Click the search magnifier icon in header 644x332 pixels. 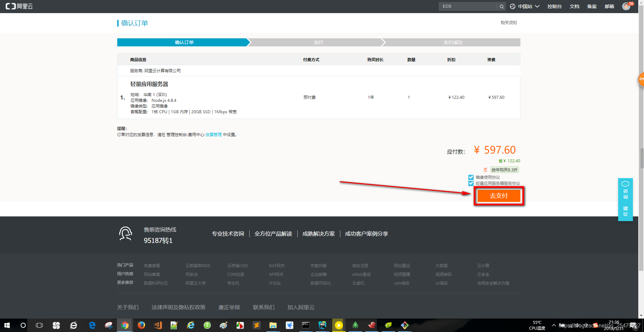(x=501, y=6)
